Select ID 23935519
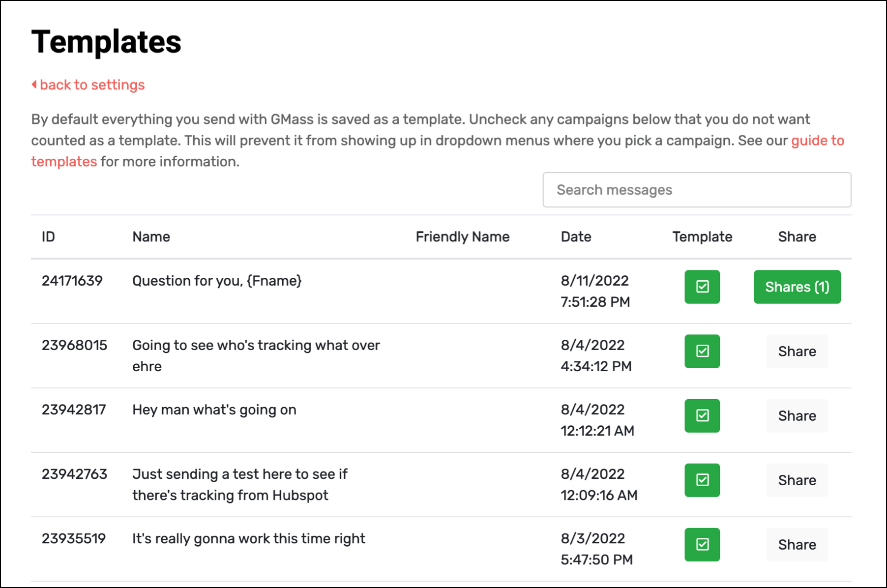 coord(74,538)
